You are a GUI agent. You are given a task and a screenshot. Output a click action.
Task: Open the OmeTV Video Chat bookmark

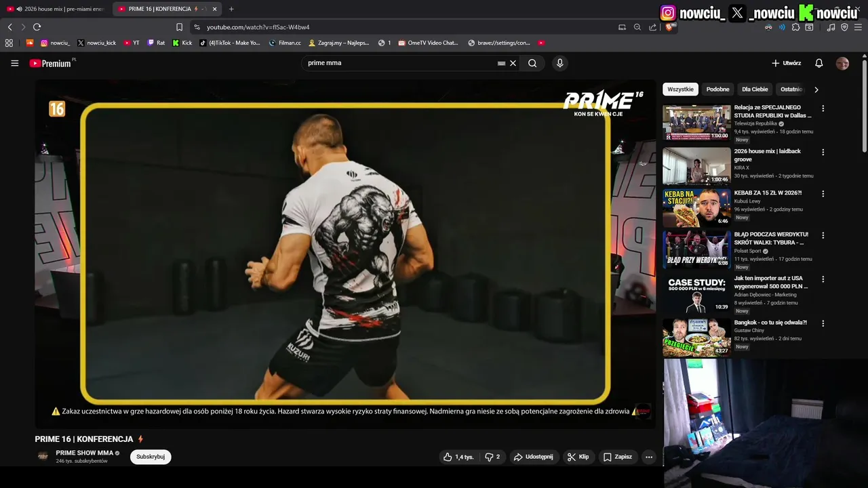429,43
